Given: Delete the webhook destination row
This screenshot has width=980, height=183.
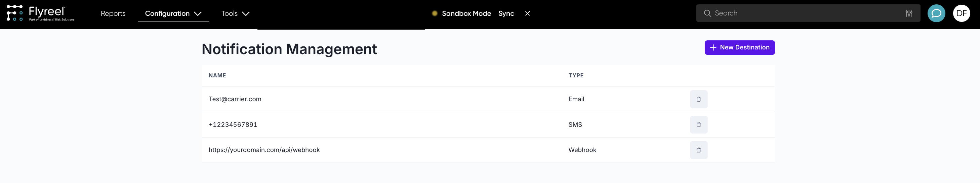Looking at the screenshot, I should 698,150.
